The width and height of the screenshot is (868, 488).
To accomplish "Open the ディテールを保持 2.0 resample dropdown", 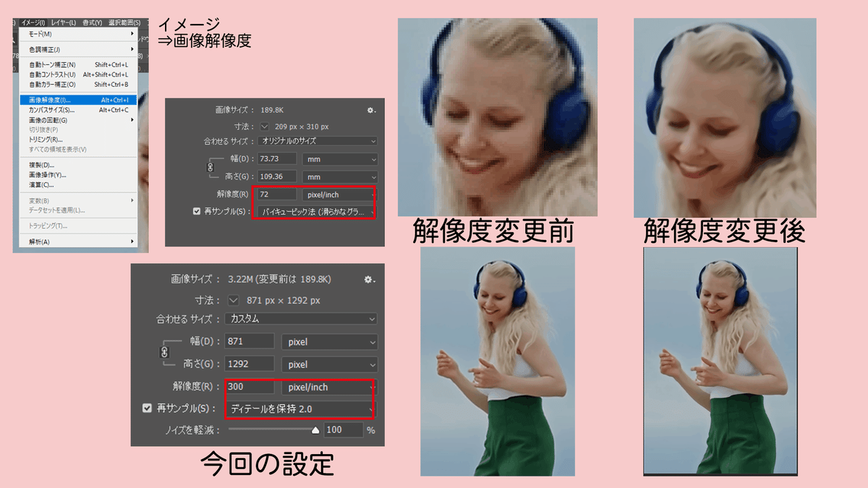I will tap(300, 409).
